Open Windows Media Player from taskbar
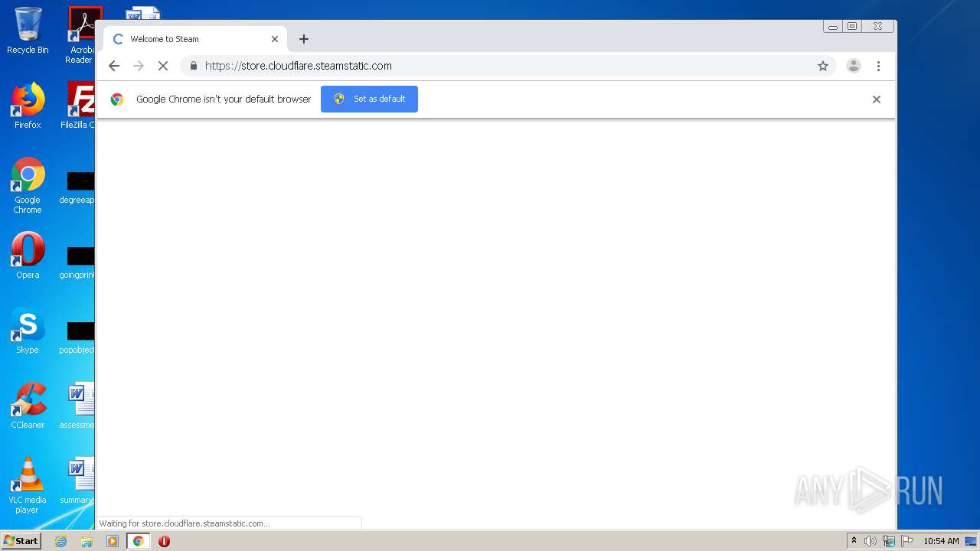The height and width of the screenshot is (551, 980). 113,541
